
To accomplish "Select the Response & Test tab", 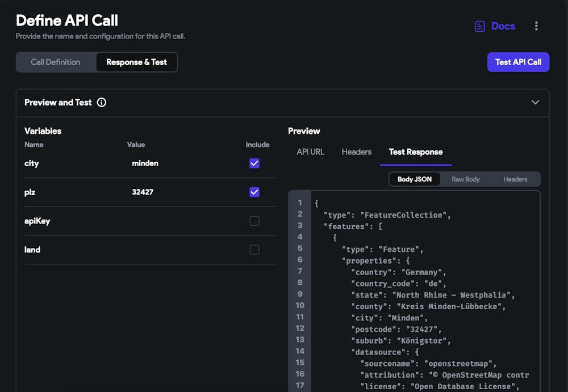I will [x=136, y=62].
